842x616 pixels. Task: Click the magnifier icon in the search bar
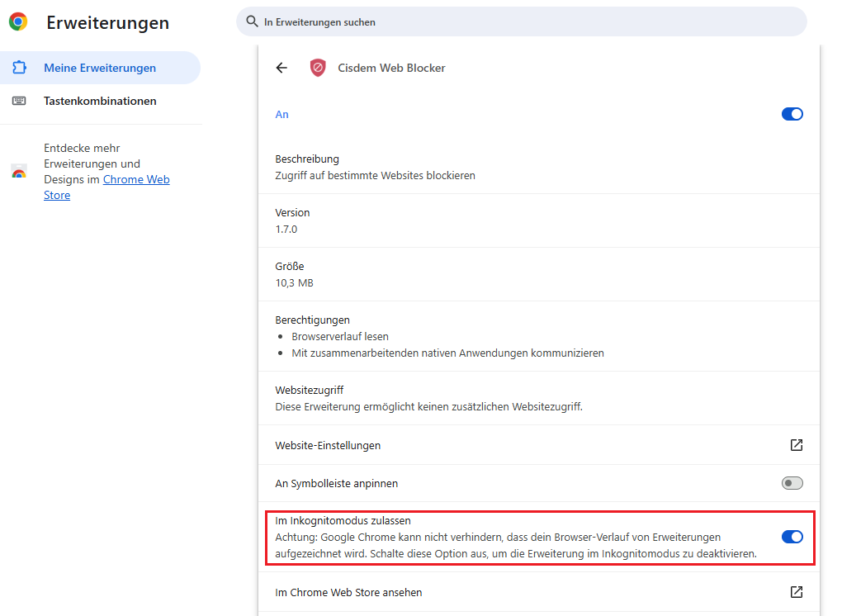coord(253,21)
